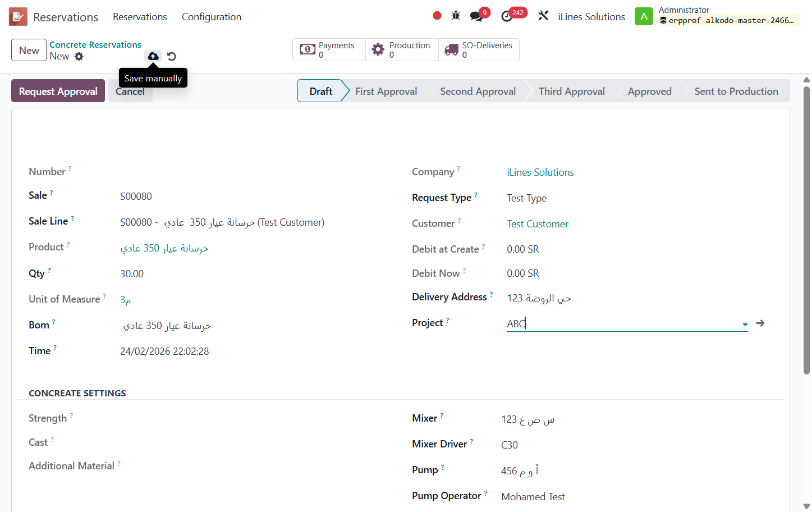This screenshot has width=812, height=512.
Task: Click the vertical scrollbar thumb
Action: (806, 230)
